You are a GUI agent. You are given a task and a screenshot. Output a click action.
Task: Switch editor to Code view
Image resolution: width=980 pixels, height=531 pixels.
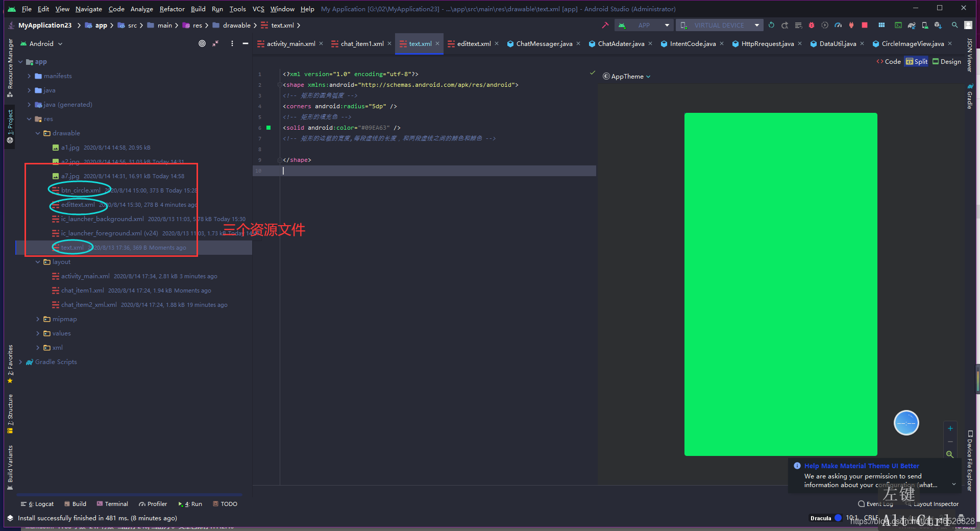pyautogui.click(x=889, y=61)
